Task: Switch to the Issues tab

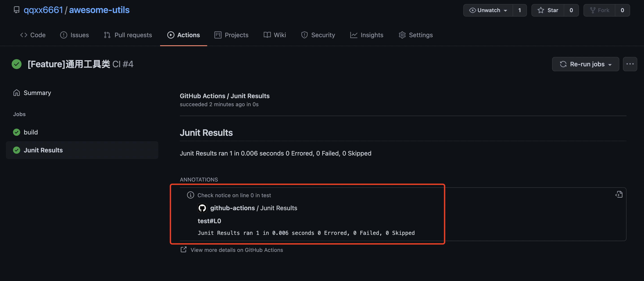Action: [x=74, y=35]
